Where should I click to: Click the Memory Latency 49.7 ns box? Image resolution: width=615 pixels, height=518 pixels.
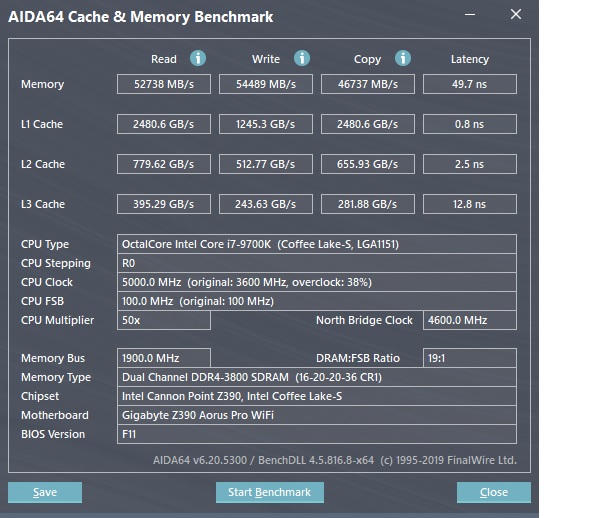tap(469, 85)
